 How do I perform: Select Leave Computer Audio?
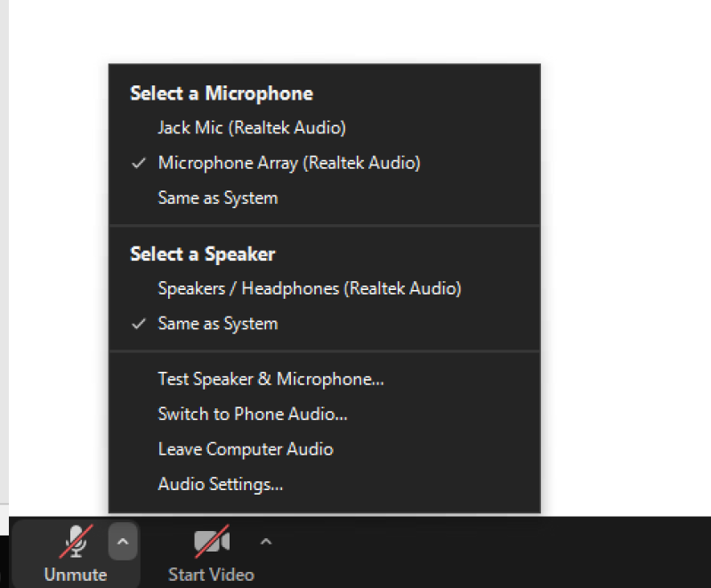pyautogui.click(x=245, y=449)
